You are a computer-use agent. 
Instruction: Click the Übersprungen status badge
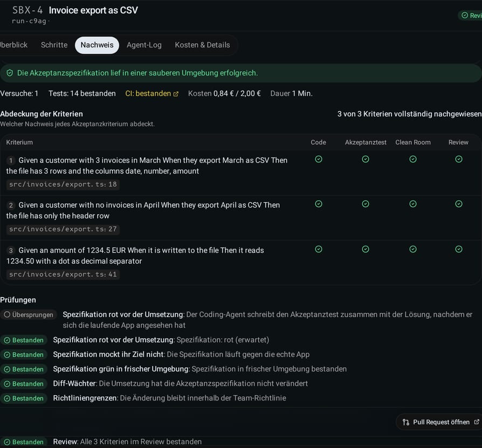(29, 315)
